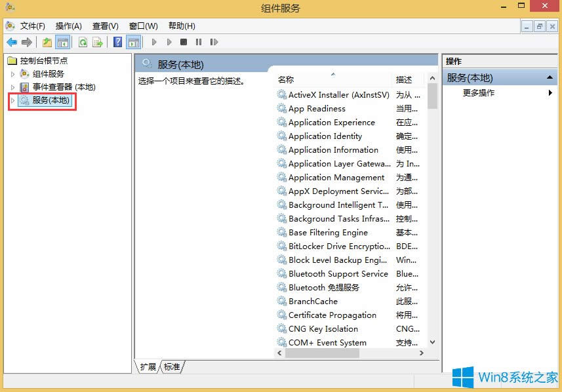Toggle the console tree pane visibility
The image size is (562, 392).
click(x=62, y=42)
